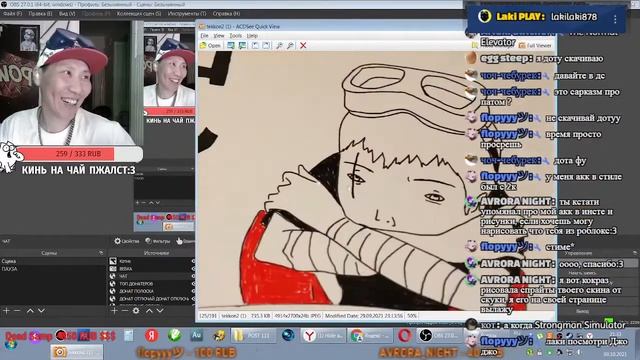Rotate image right in ACDSee toolbar

click(x=266, y=45)
